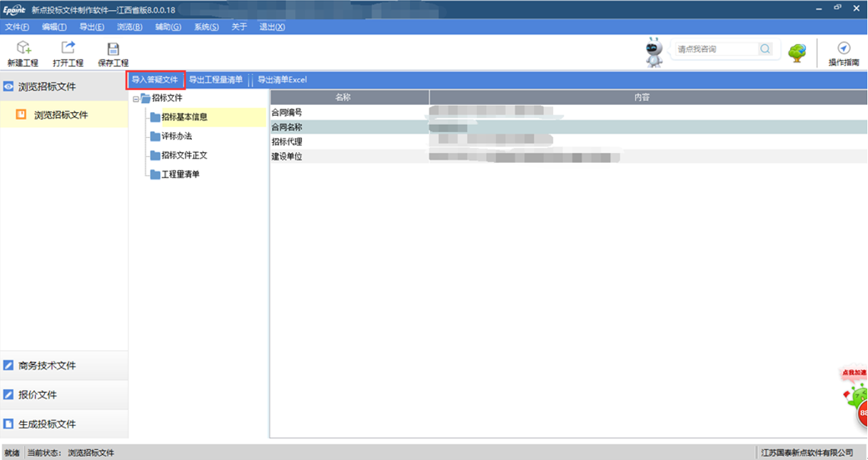868x460 pixels.
Task: Click the eye icon beside 浏览招标文件 header
Action: tap(9, 86)
